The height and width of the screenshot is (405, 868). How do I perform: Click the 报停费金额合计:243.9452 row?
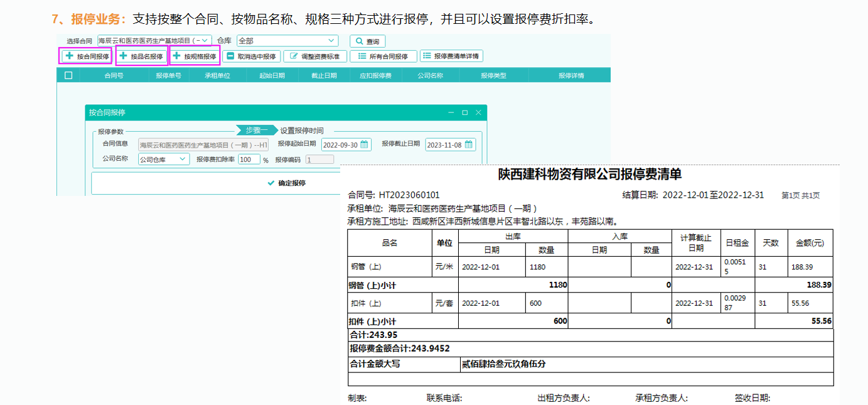591,348
